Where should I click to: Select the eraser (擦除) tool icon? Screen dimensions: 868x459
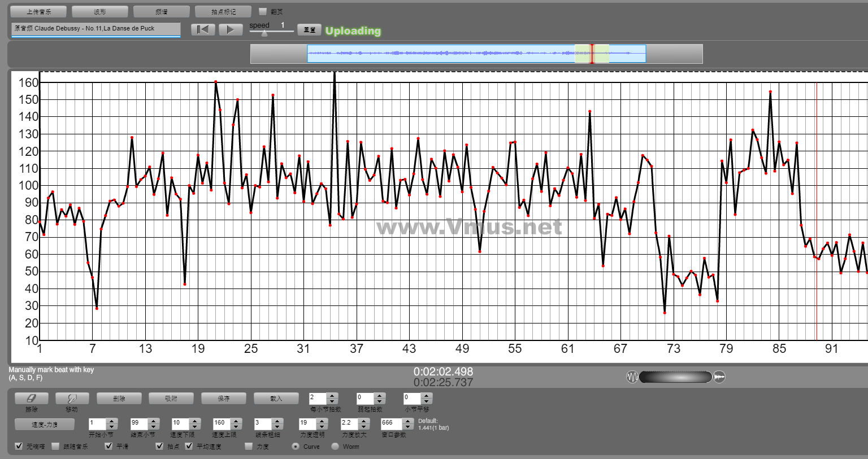31,399
